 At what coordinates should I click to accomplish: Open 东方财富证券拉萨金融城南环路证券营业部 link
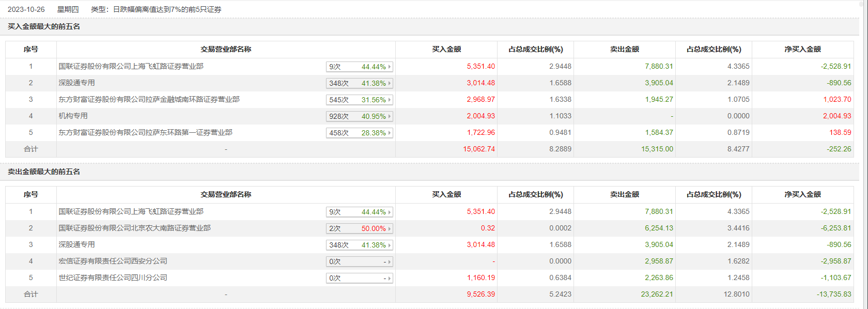(149, 99)
